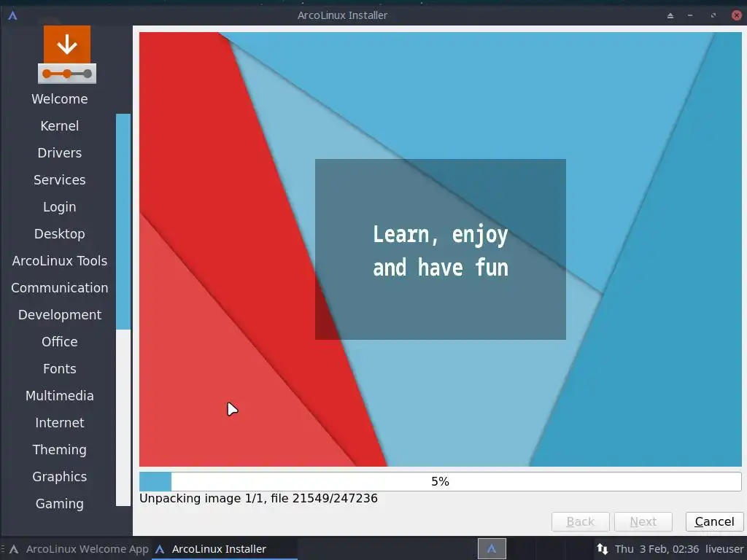Click the network transfer arrows tray icon
Image resolution: width=747 pixels, height=560 pixels.
click(x=603, y=548)
